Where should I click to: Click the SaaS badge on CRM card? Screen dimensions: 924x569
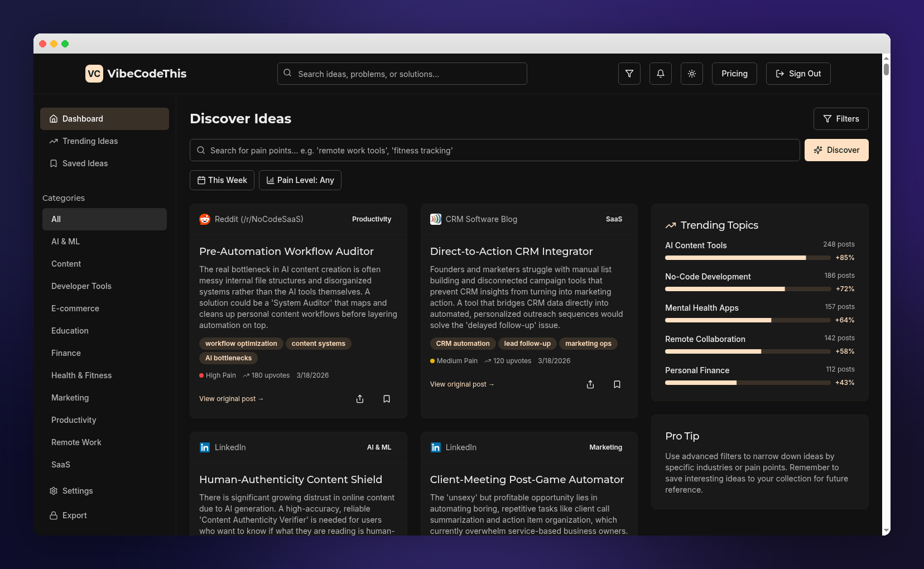[614, 219]
